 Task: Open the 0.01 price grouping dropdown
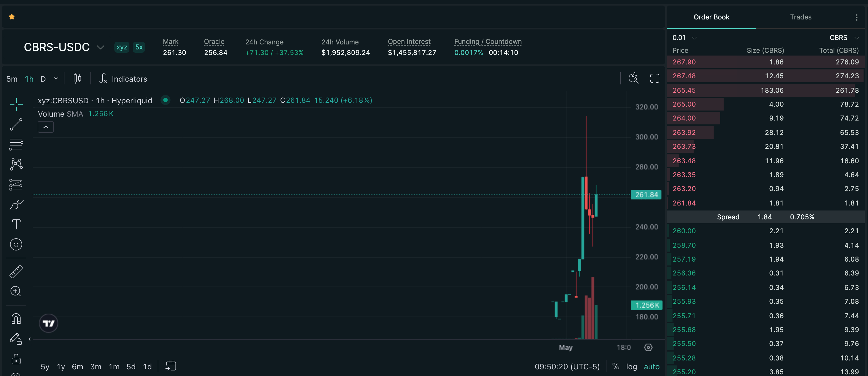[684, 38]
